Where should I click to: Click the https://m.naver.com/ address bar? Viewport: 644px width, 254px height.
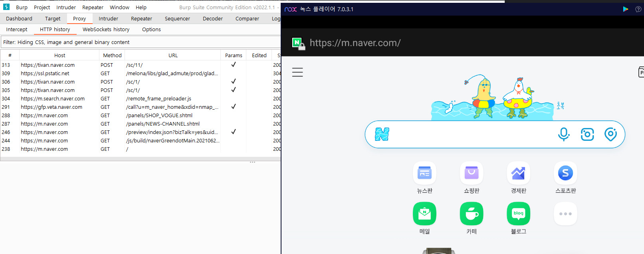[x=355, y=43]
